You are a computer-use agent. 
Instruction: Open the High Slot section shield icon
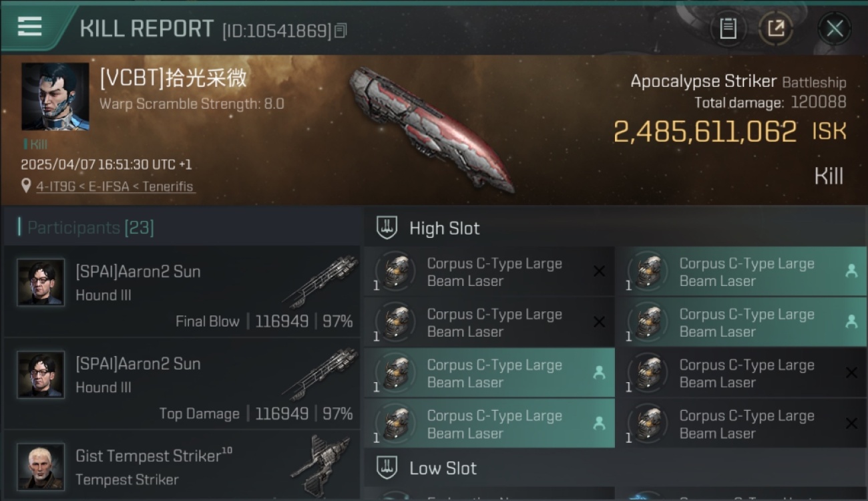point(387,228)
